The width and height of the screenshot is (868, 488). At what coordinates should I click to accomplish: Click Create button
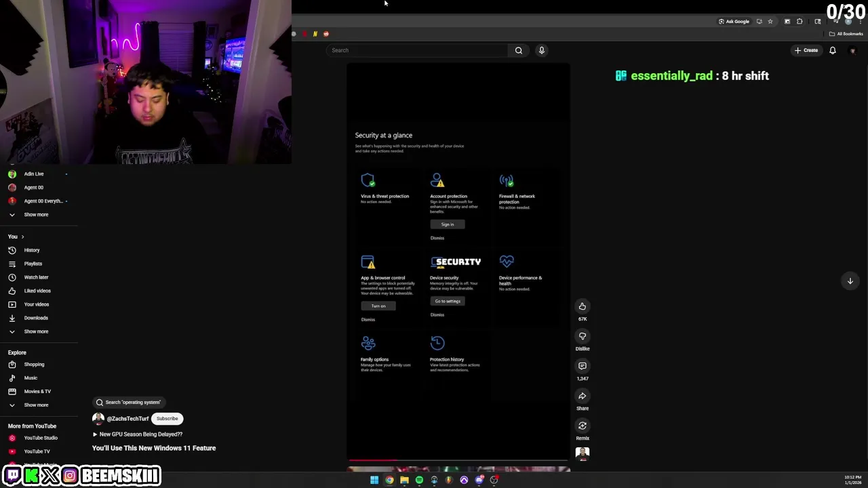[806, 50]
